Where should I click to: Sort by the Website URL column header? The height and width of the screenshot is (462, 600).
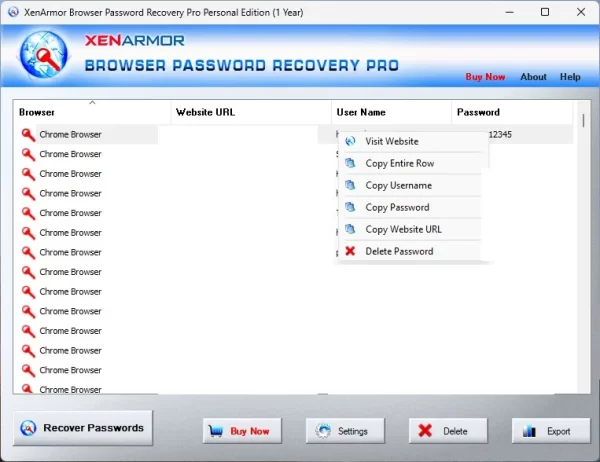(251, 112)
